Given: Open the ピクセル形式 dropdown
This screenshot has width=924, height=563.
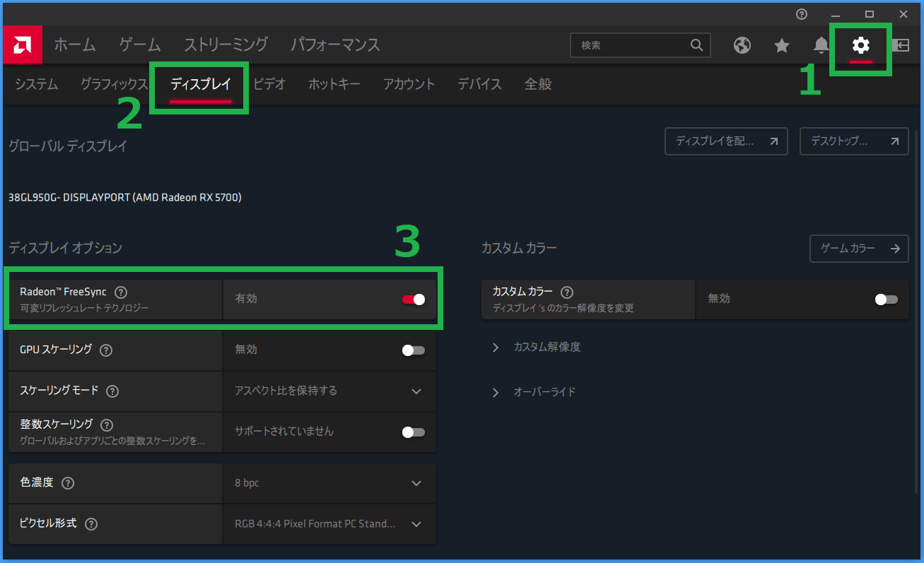Looking at the screenshot, I should click(329, 524).
